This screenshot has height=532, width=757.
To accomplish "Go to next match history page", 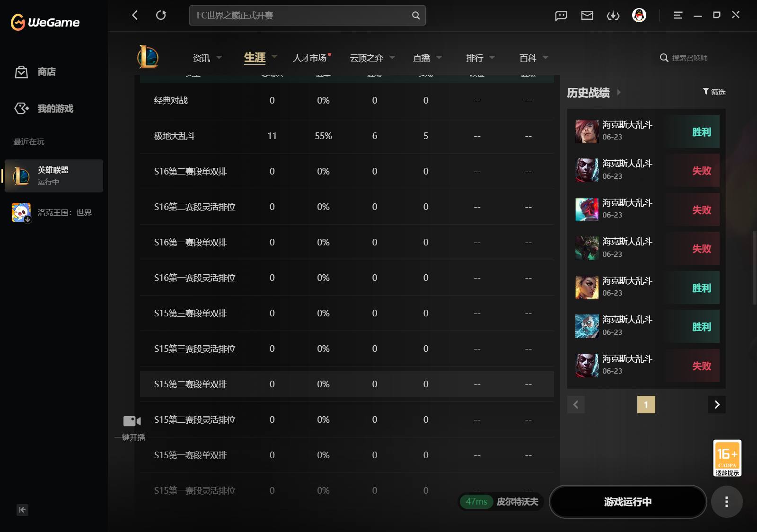I will click(717, 404).
